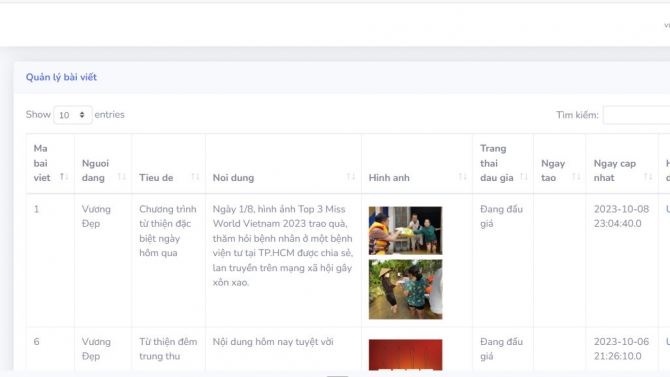Focus the Tìm kiếm search field

point(636,115)
